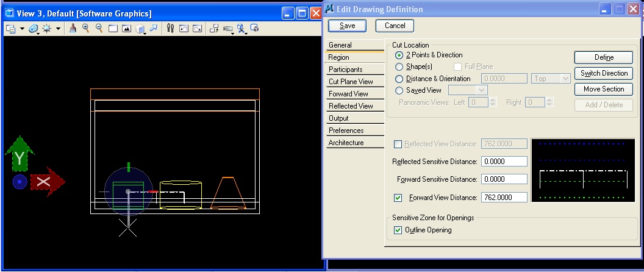Click the Panoramic Views Right stepper
Viewport: 644px width, 272px height.
point(549,102)
